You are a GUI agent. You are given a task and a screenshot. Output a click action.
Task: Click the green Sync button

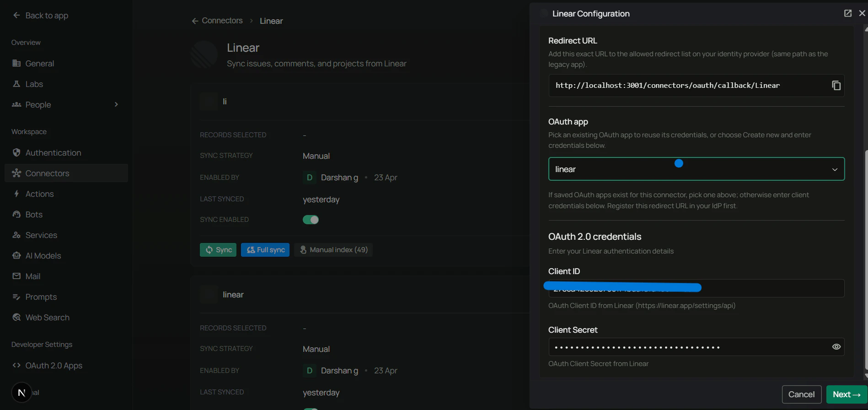point(218,250)
